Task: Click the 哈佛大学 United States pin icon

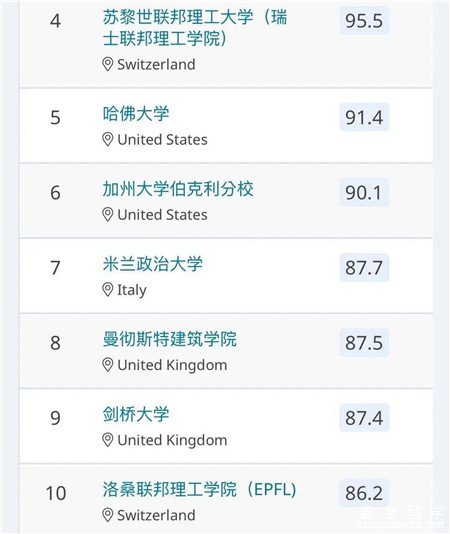Action: (x=108, y=140)
